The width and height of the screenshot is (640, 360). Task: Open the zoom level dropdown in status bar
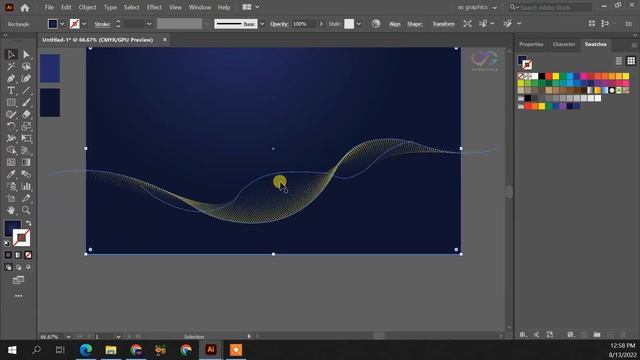(68, 337)
